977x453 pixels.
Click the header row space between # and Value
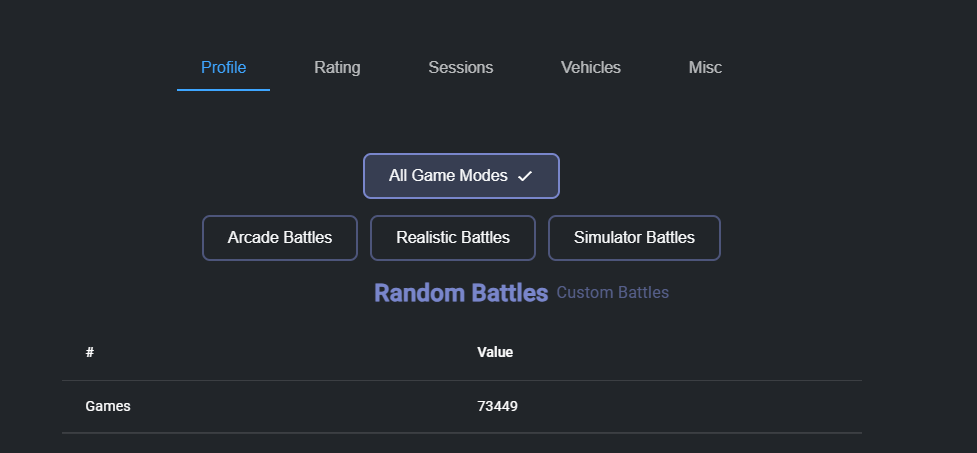coord(285,352)
